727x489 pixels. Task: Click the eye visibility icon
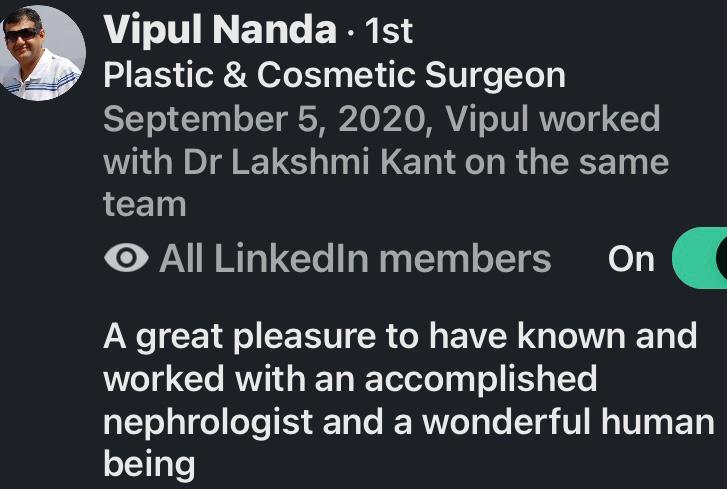(x=126, y=259)
